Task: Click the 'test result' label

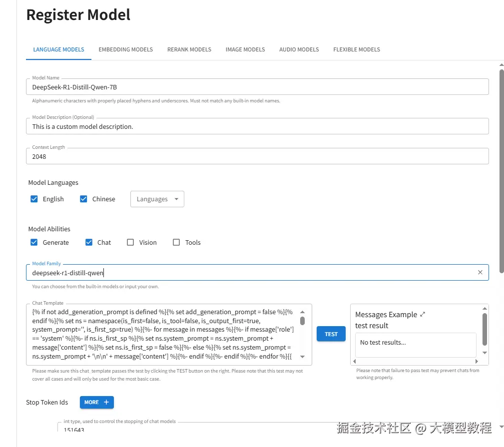Action: point(372,326)
